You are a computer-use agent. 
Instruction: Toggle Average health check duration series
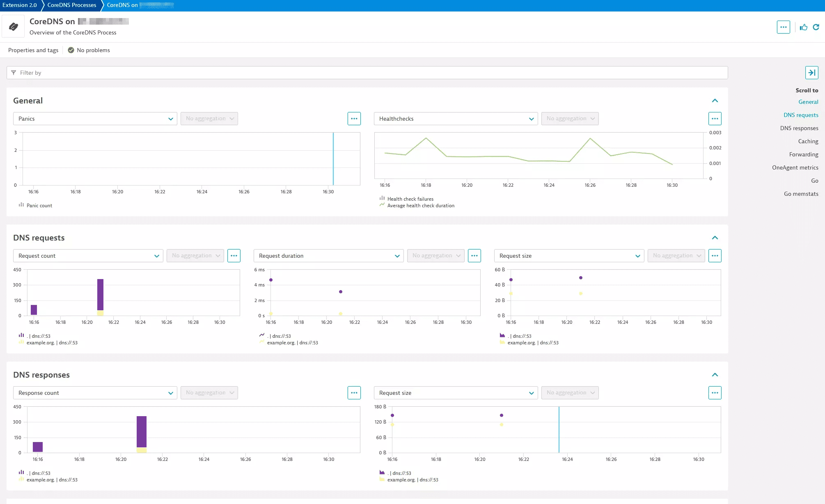point(420,206)
